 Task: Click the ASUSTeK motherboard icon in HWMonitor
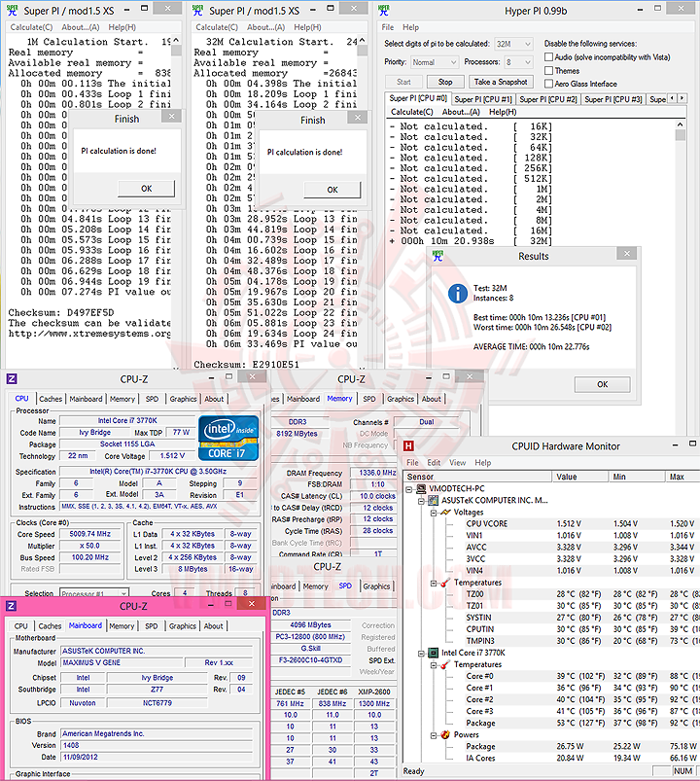tap(434, 500)
